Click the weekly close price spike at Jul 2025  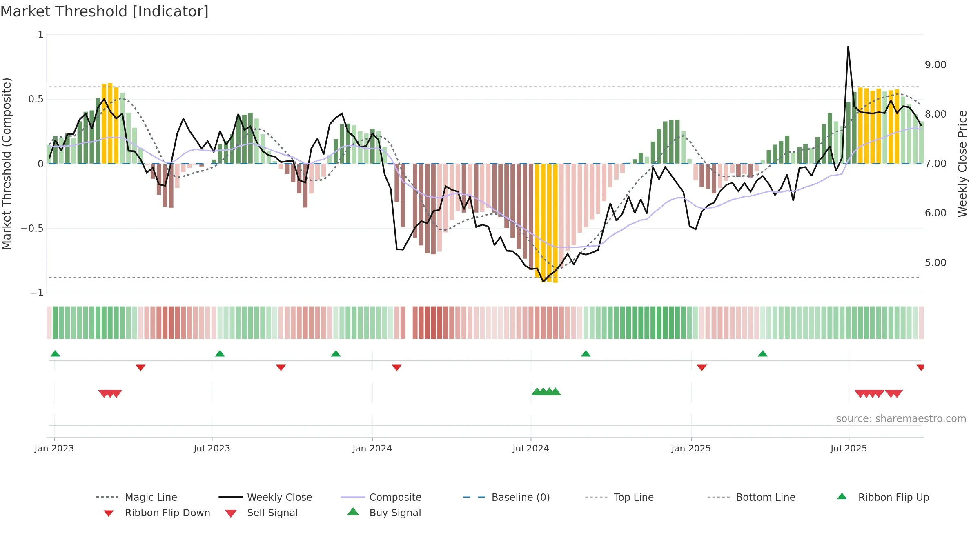(848, 47)
